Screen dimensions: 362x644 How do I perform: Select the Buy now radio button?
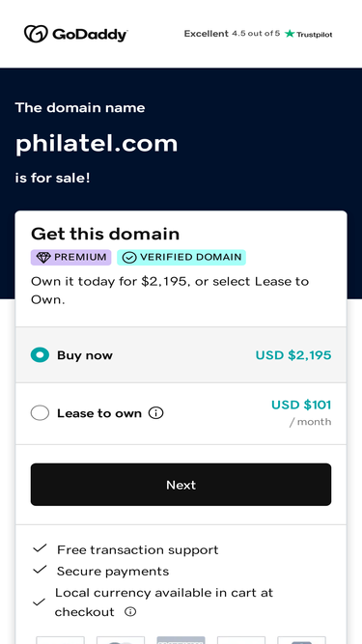(40, 355)
